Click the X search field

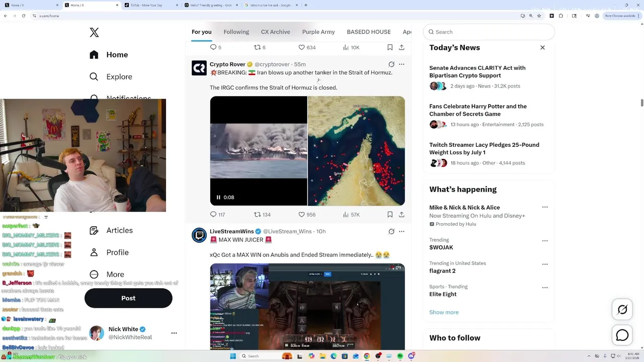click(489, 32)
